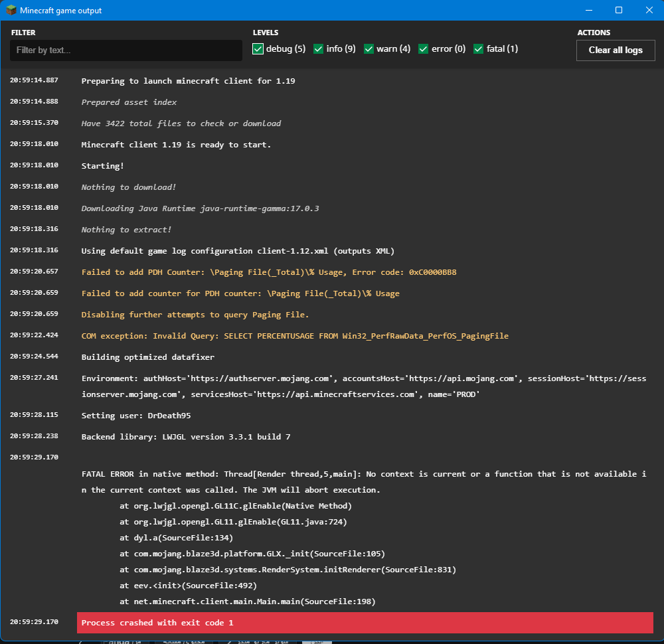Uncheck the info (9) log level
This screenshot has width=664, height=644.
point(319,49)
